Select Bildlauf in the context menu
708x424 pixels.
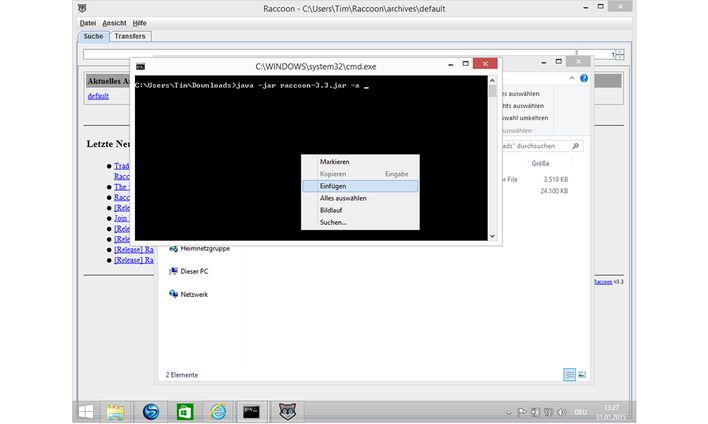pyautogui.click(x=331, y=210)
